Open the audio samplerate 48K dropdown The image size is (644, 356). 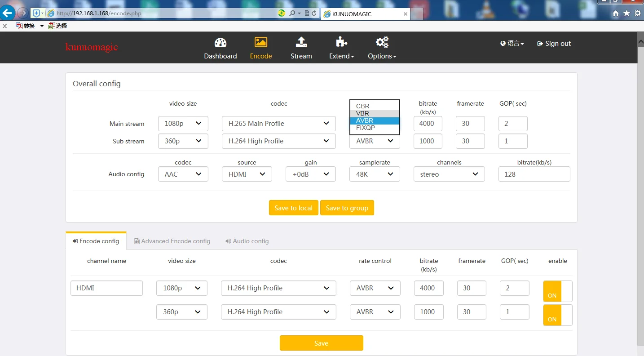(375, 174)
